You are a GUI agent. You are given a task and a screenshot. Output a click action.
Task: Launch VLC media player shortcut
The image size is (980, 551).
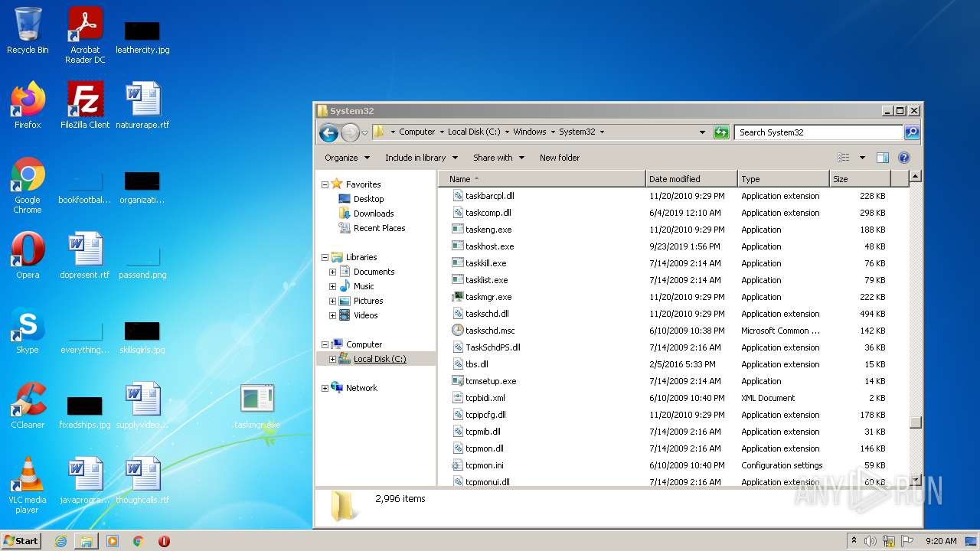pos(28,485)
